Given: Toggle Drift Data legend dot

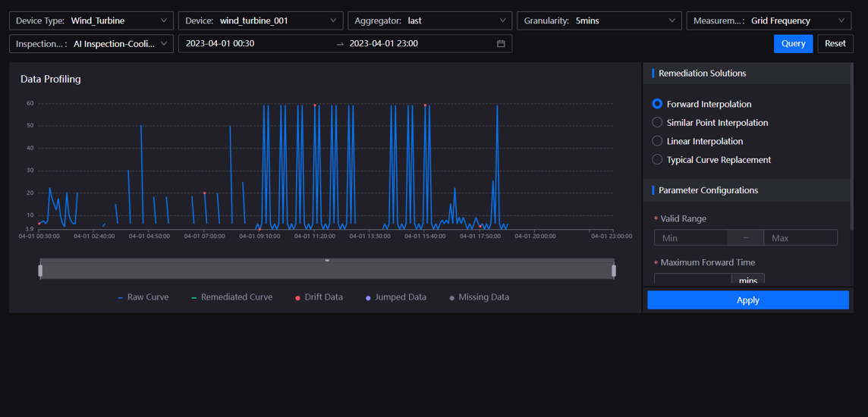Looking at the screenshot, I should point(297,298).
